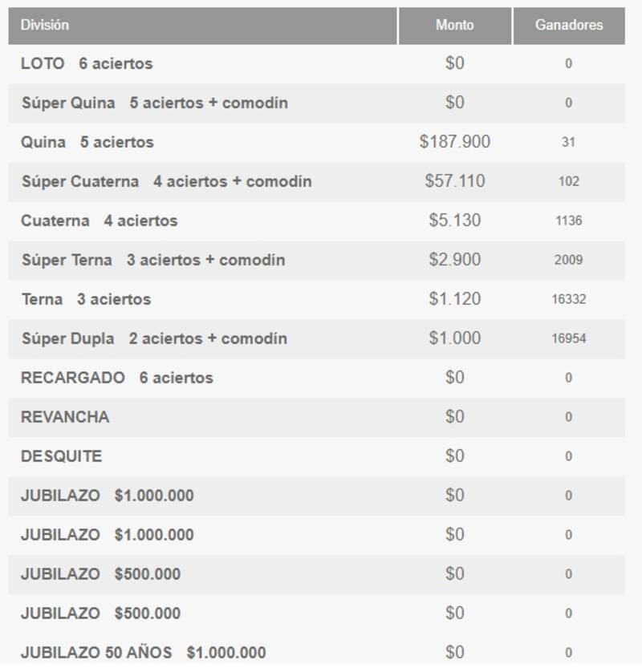Click the Monto column header
642x672 pixels.
(x=454, y=25)
